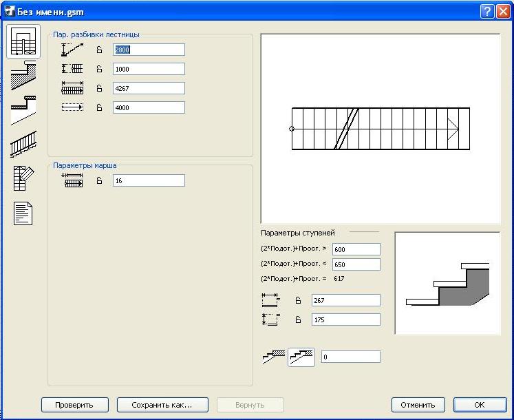Edit the flight width field 1000

click(149, 70)
